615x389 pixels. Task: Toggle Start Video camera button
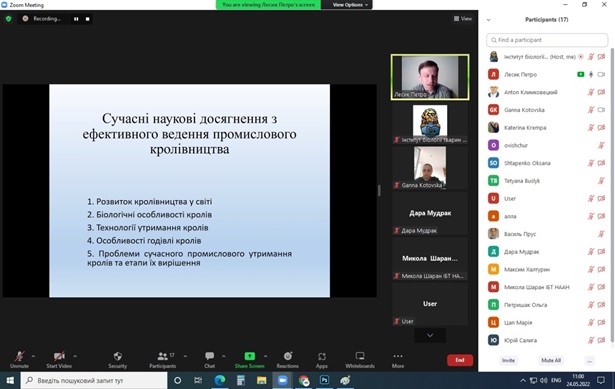(59, 360)
